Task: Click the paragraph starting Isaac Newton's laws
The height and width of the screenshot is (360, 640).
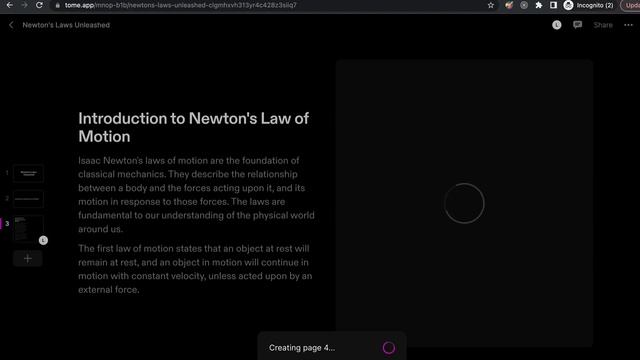Action: pos(196,195)
